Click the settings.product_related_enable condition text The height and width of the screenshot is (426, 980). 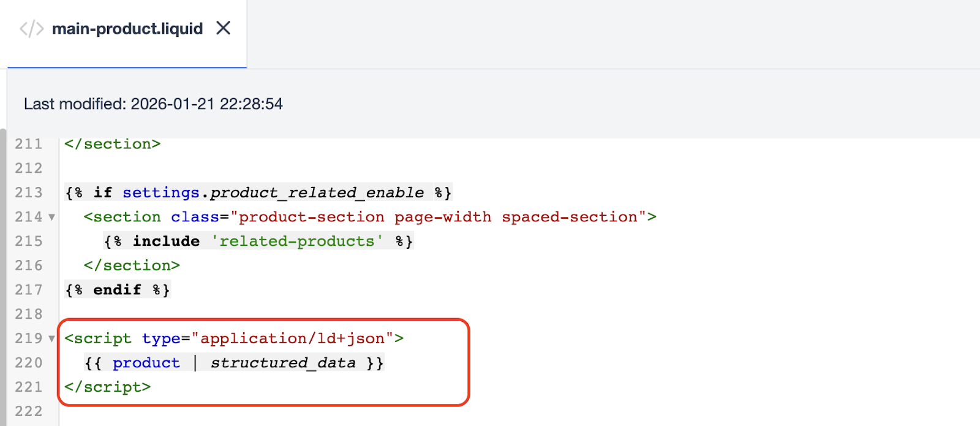273,193
